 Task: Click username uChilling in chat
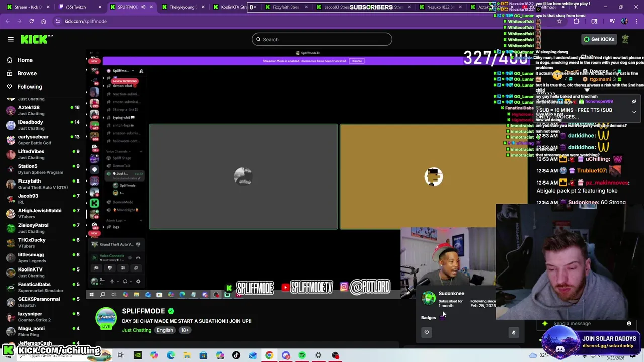(x=597, y=159)
